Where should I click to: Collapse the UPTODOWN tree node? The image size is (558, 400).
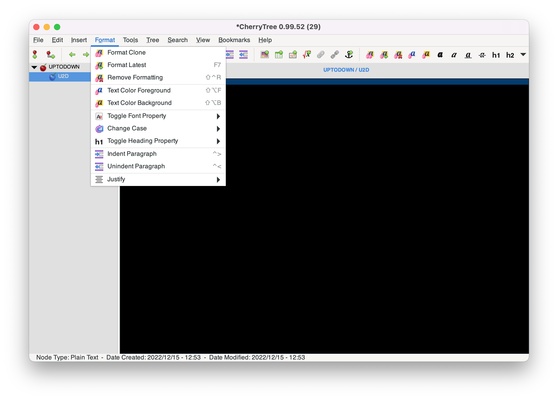point(34,67)
